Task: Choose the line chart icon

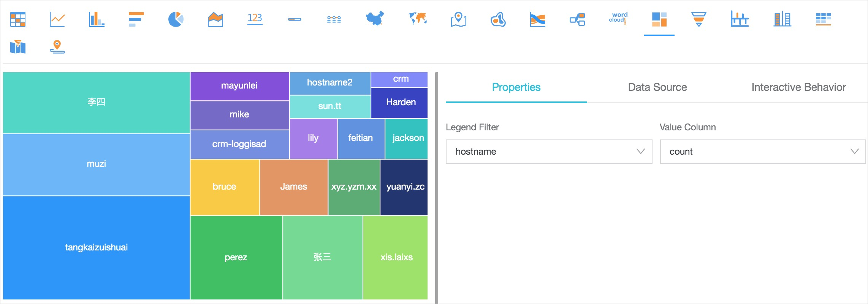Action: click(57, 19)
